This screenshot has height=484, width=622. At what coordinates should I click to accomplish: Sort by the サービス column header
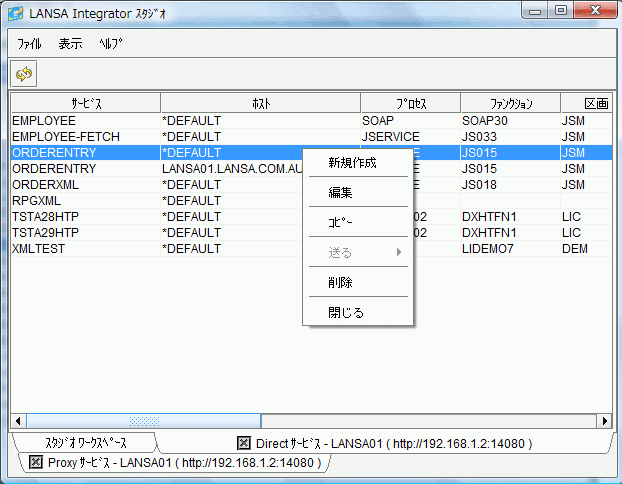[86, 104]
